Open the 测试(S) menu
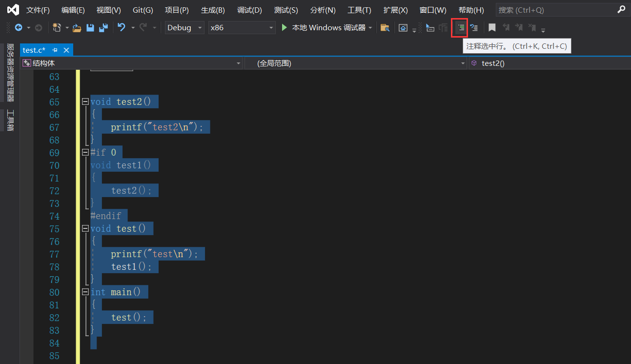Image resolution: width=631 pixels, height=364 pixels. [286, 10]
